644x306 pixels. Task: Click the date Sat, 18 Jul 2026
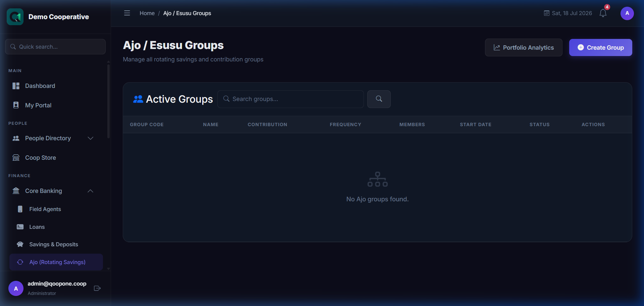[572, 13]
